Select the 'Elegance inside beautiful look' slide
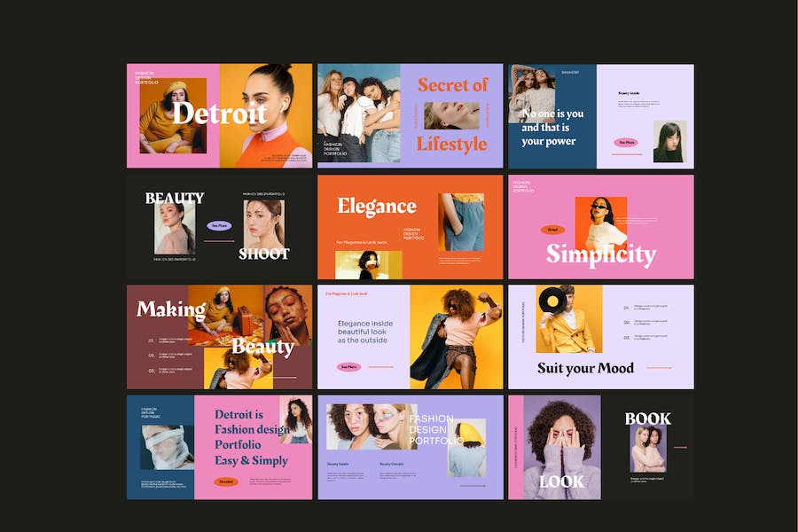798x532 pixels. 411,337
